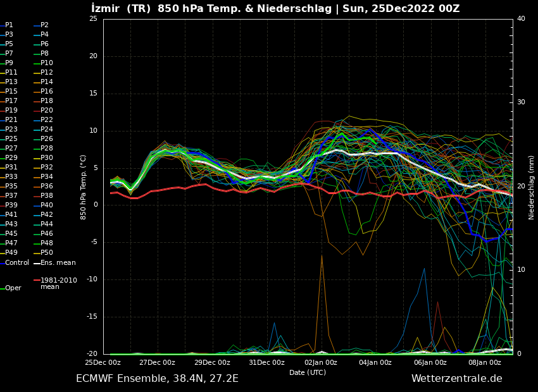Pick the P28 legend entry

pyautogui.click(x=43, y=149)
